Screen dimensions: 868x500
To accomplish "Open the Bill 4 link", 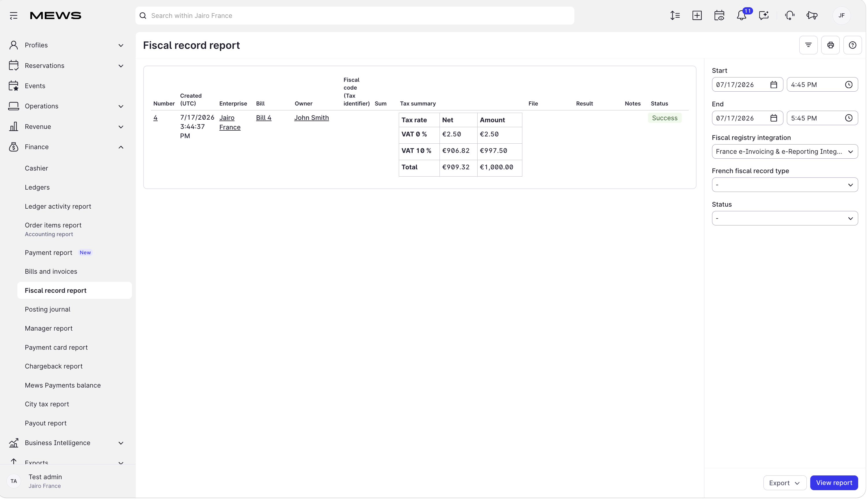I will pyautogui.click(x=264, y=118).
